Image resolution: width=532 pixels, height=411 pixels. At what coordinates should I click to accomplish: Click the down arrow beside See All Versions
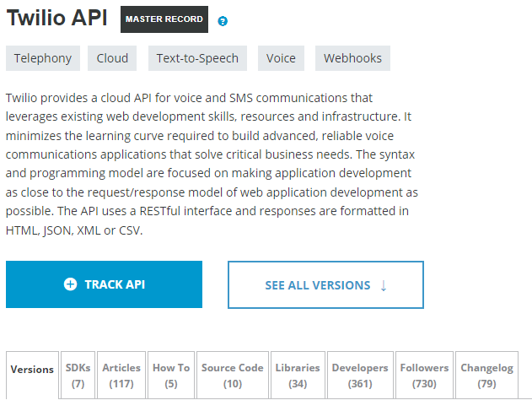pos(384,285)
